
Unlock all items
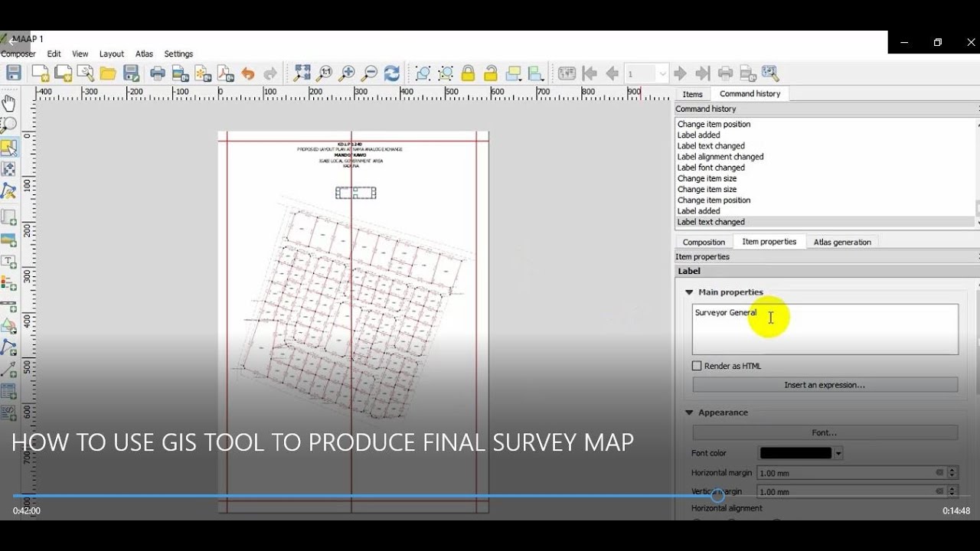click(491, 73)
